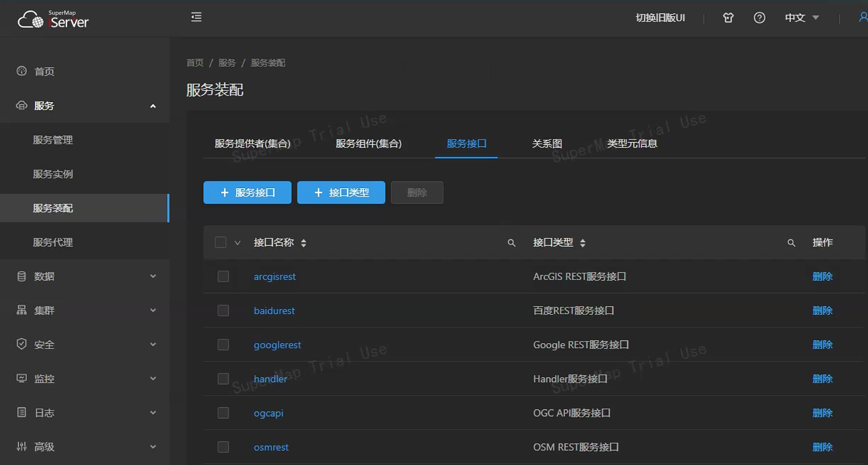Check the baidurest row checkbox
The width and height of the screenshot is (868, 465).
tap(223, 311)
